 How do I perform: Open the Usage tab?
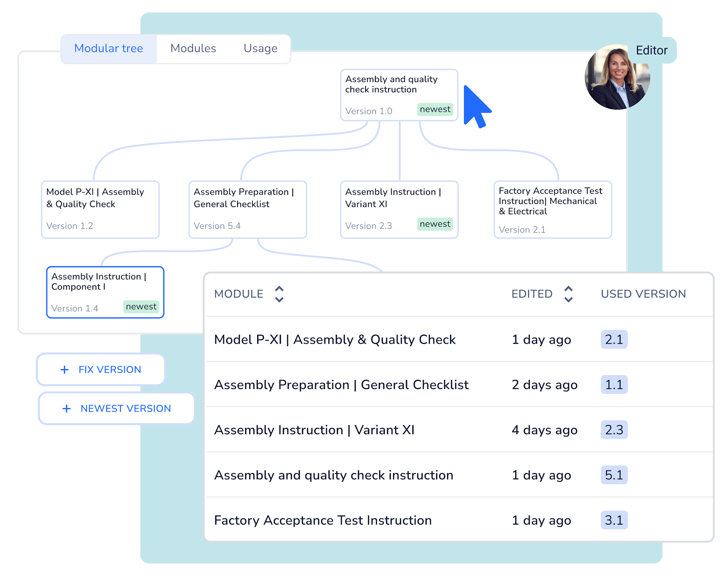click(260, 48)
